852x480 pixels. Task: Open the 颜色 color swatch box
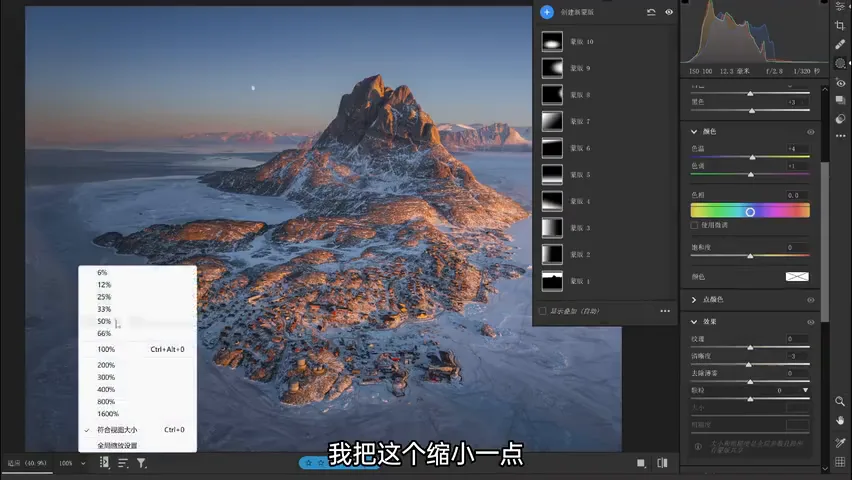click(x=797, y=277)
